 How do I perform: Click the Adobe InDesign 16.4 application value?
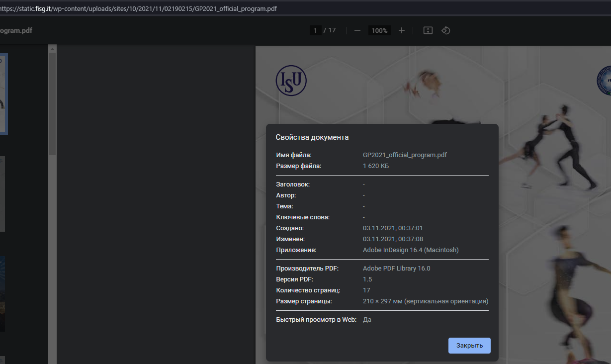pos(411,250)
